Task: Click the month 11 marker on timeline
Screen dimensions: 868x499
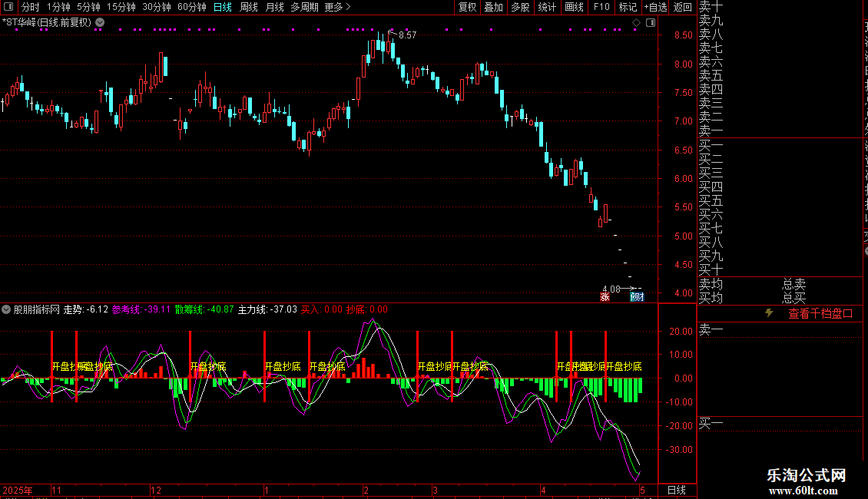Action: tap(57, 490)
